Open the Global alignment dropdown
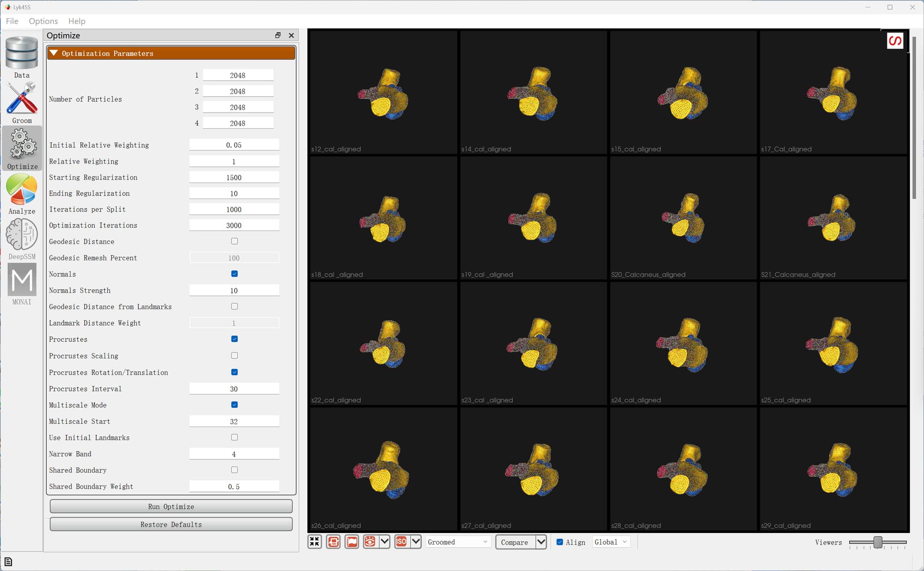924x571 pixels. (611, 542)
